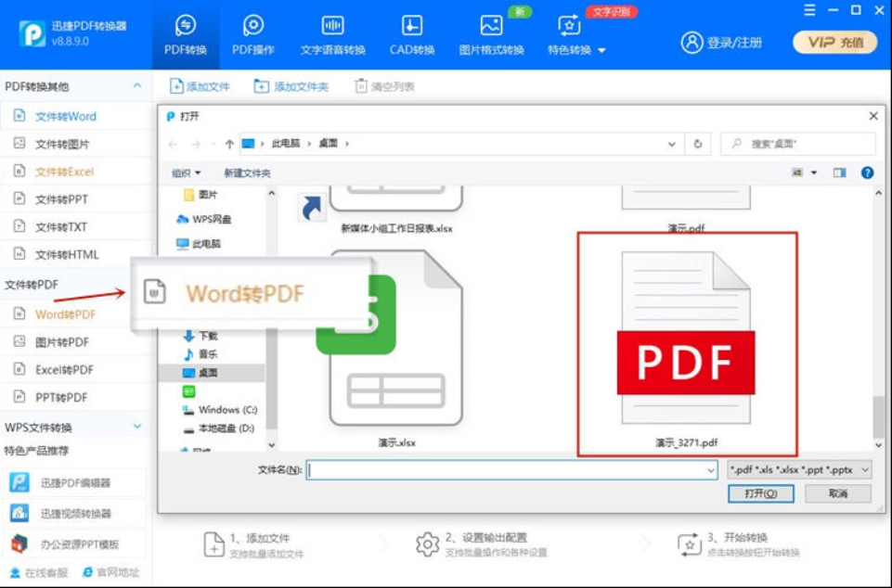
Task: Click the 添加文件 toolbar button
Action: (x=200, y=86)
